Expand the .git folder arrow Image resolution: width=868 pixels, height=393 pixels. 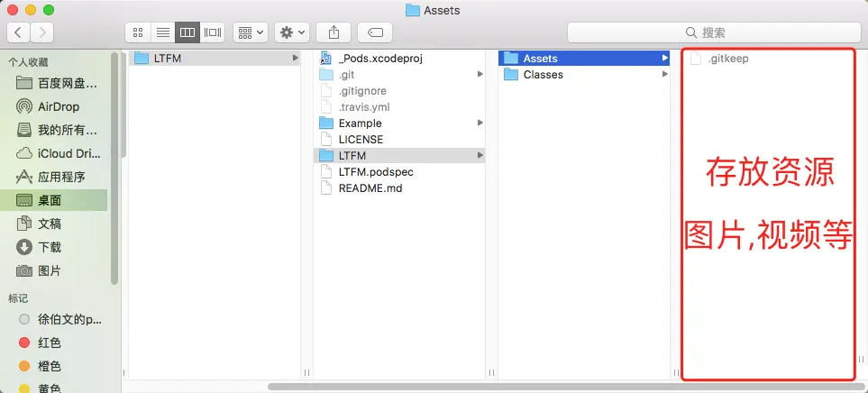tap(480, 74)
